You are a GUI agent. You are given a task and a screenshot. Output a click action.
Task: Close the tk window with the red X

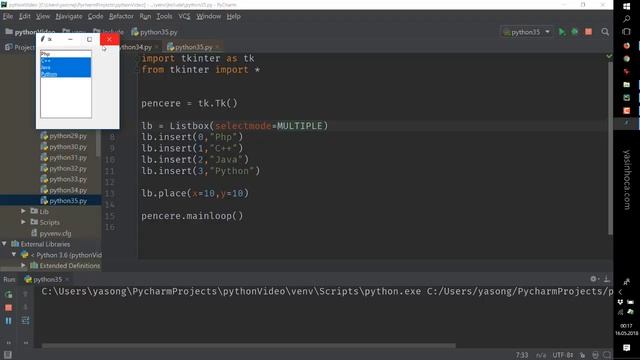click(109, 39)
